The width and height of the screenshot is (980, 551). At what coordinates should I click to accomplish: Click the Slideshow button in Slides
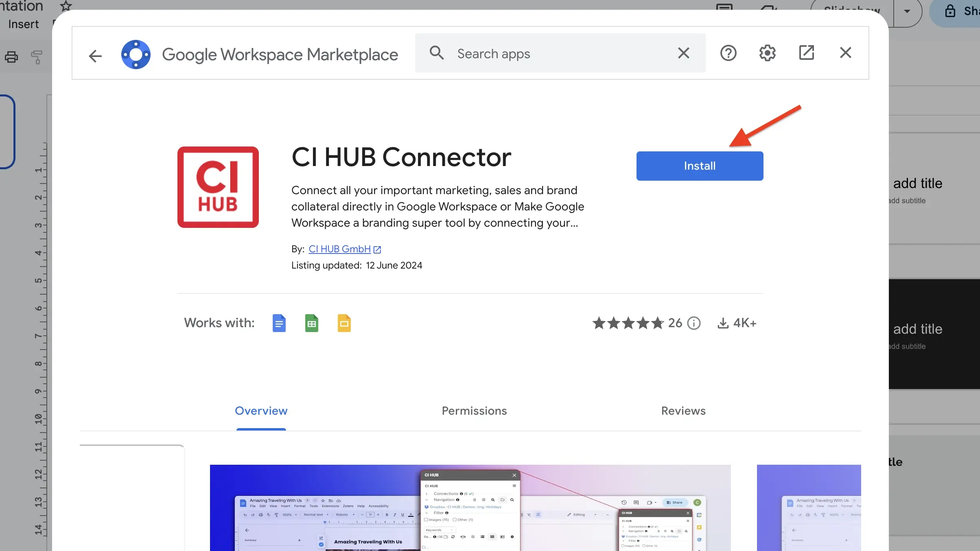(852, 11)
